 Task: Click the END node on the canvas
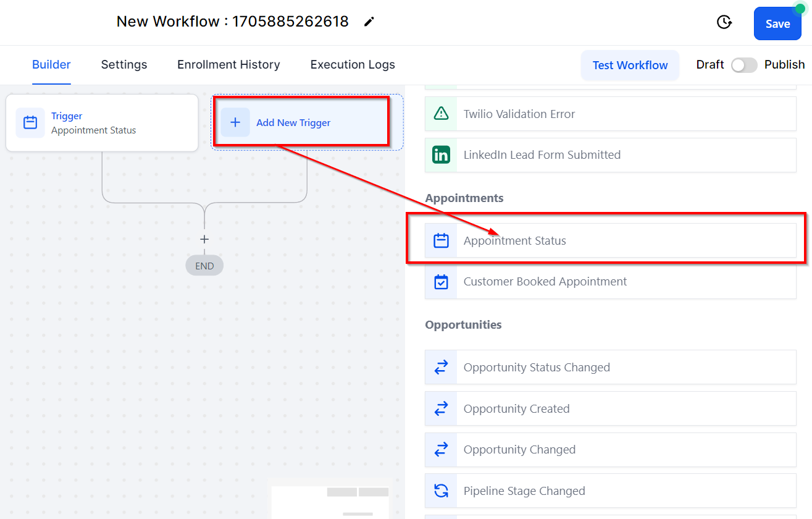(x=204, y=266)
